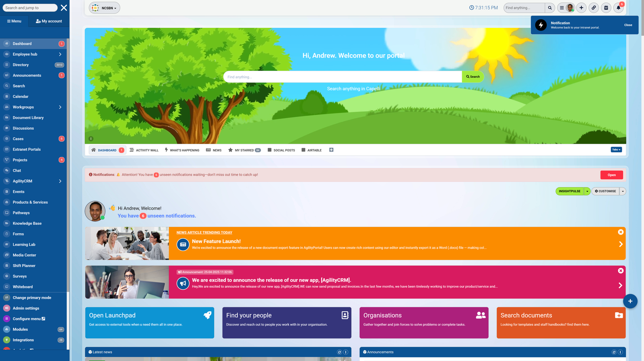This screenshot has height=361, width=644.
Task: Click the add tab plus icon after Airtable
Action: 331,150
